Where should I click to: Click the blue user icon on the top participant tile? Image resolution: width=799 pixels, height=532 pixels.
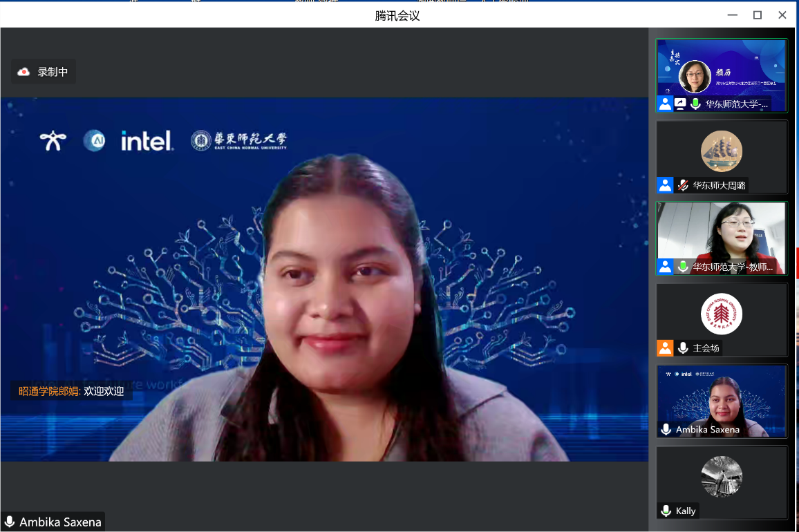point(665,104)
